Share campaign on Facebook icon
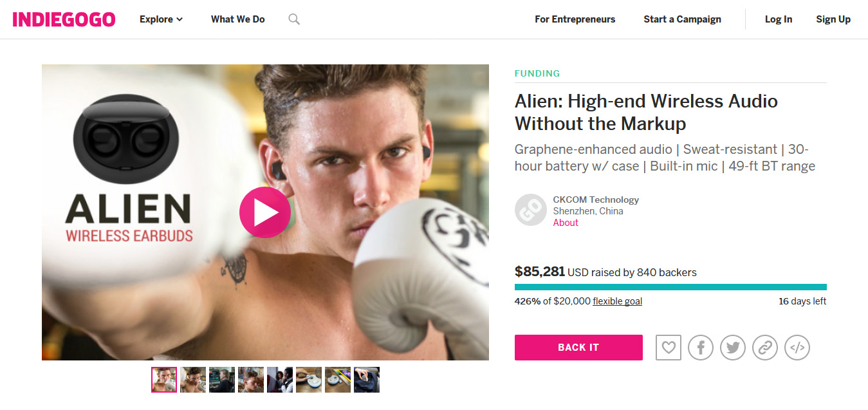This screenshot has width=868, height=410. 701,348
